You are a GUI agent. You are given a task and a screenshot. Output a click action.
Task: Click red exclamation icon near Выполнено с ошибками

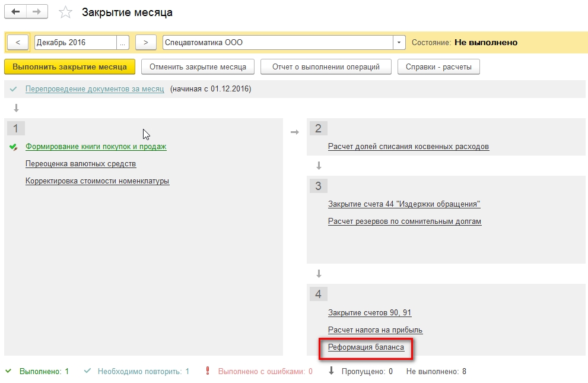[208, 372]
